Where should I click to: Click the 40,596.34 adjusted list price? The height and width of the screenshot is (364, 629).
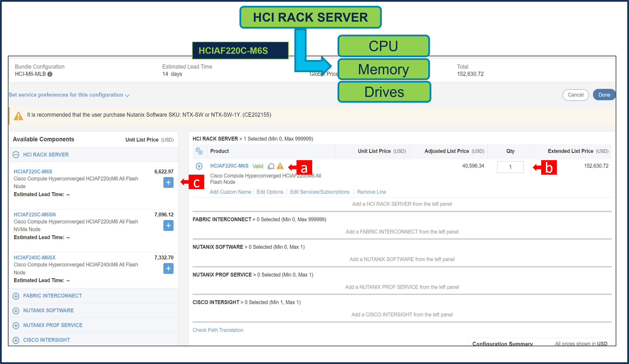[473, 166]
